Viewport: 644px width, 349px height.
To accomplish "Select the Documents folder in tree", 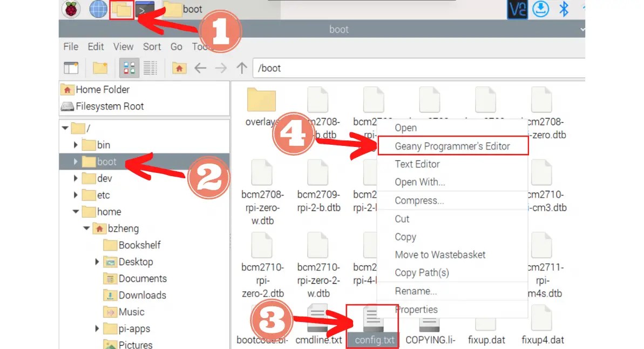I will [135, 278].
